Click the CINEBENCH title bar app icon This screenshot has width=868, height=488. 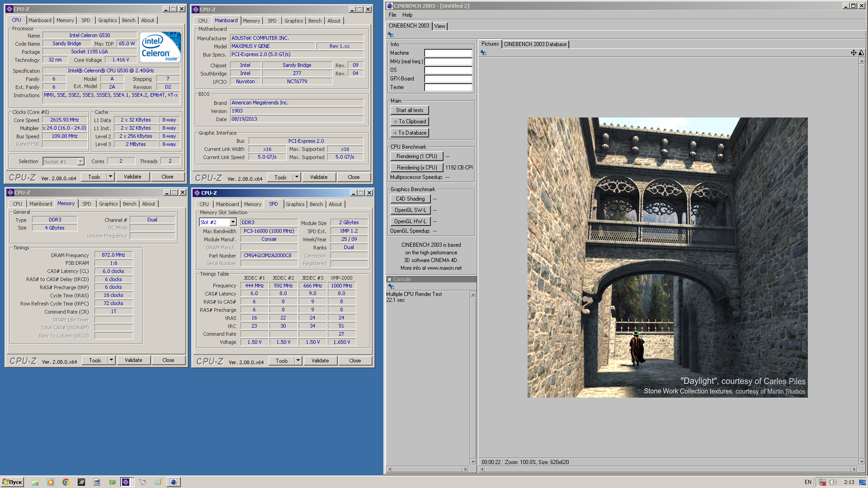coord(390,6)
